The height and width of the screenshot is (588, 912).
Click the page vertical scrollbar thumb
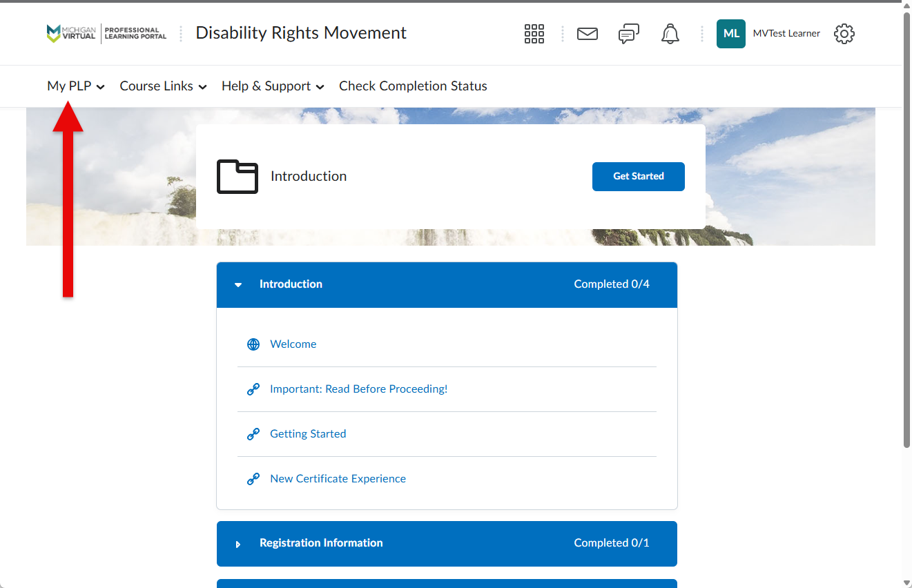907,230
